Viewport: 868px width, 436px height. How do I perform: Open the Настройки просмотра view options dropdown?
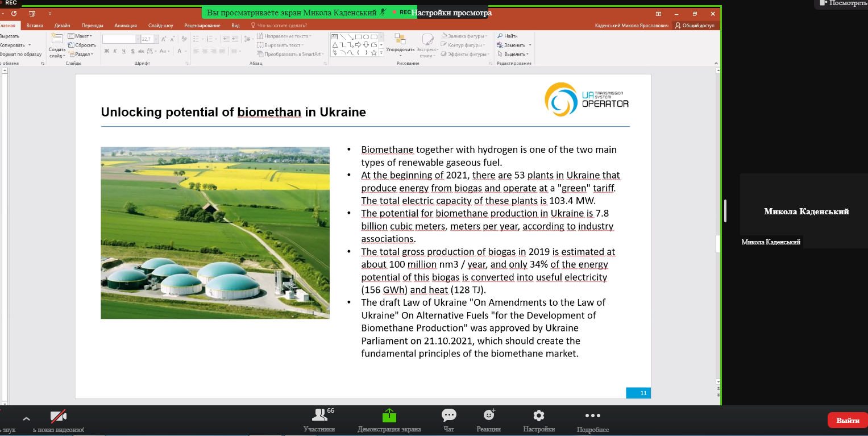[x=451, y=13]
